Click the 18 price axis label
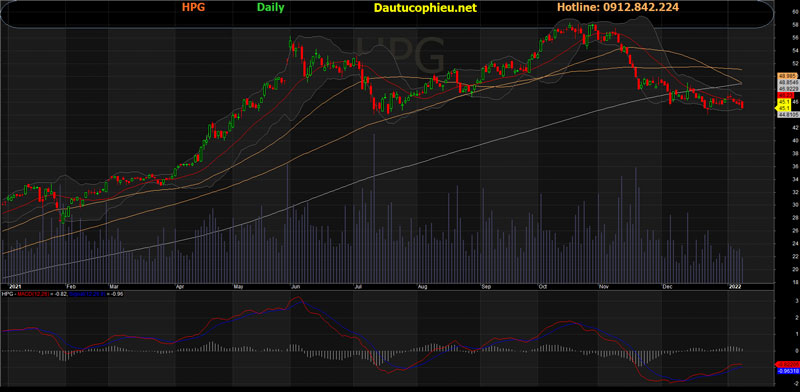 (x=795, y=282)
